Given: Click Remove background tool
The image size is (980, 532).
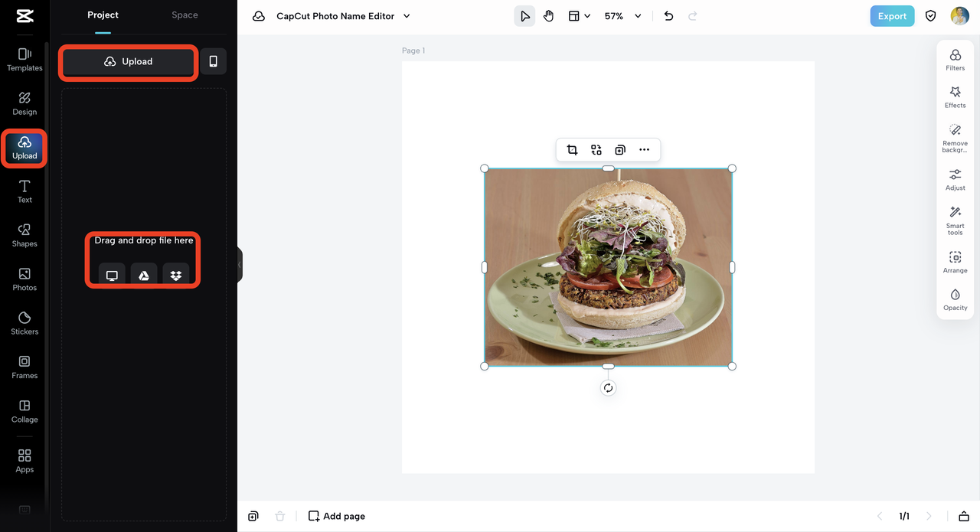Looking at the screenshot, I should pos(955,139).
